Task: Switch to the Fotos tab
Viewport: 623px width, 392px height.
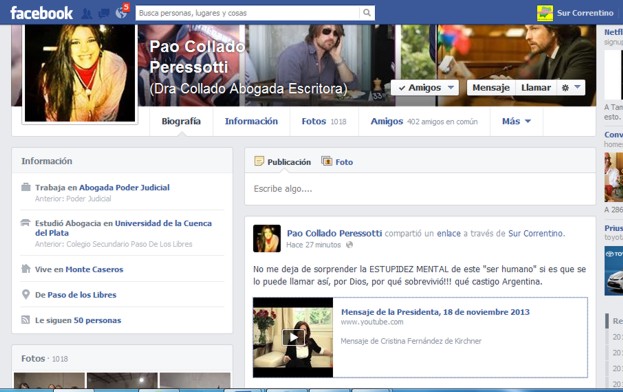Action: [324, 122]
